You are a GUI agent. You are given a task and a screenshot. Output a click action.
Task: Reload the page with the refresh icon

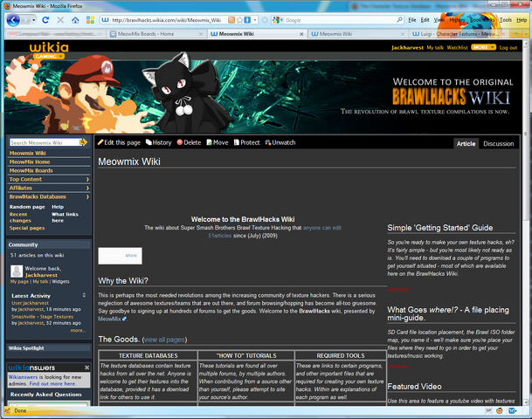pyautogui.click(x=45, y=20)
